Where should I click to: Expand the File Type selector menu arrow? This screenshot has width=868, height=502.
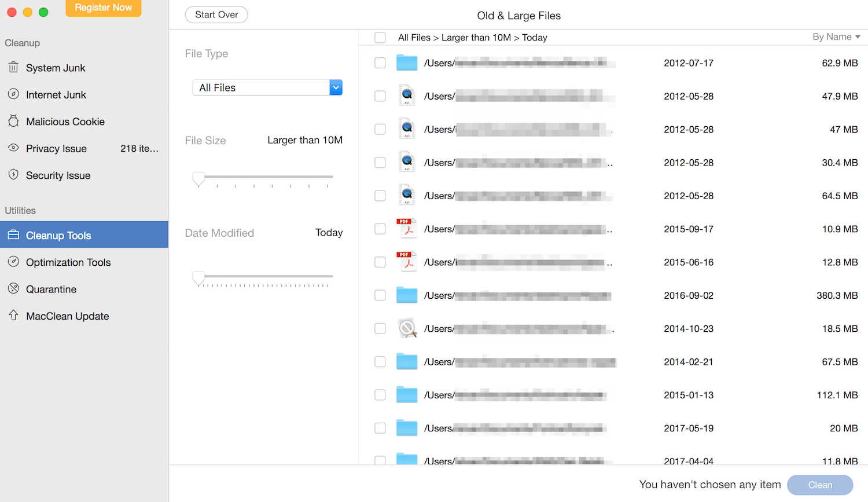336,87
